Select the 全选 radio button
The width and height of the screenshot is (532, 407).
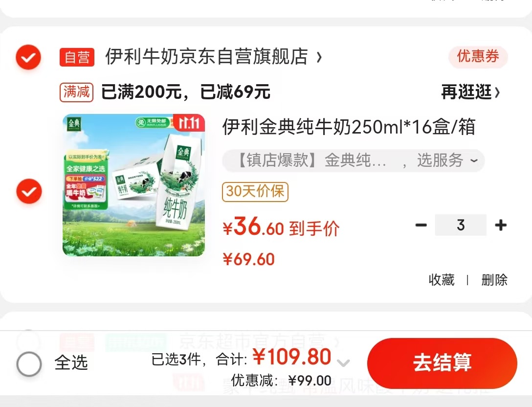click(29, 363)
